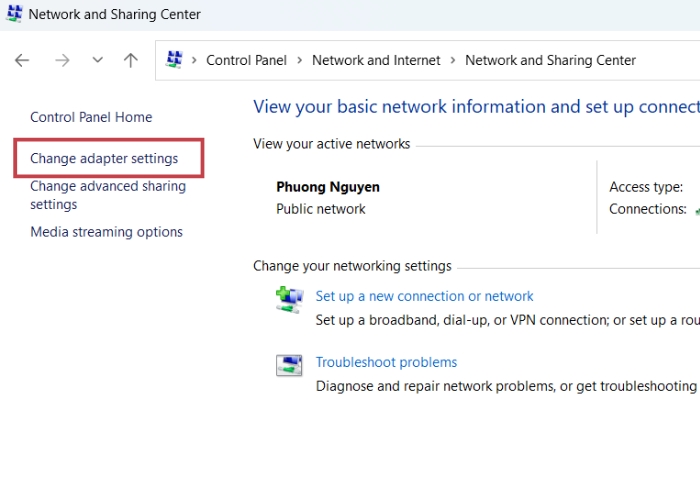This screenshot has height=500, width=700.
Task: Click the Troubleshoot problems icon
Action: click(x=289, y=365)
